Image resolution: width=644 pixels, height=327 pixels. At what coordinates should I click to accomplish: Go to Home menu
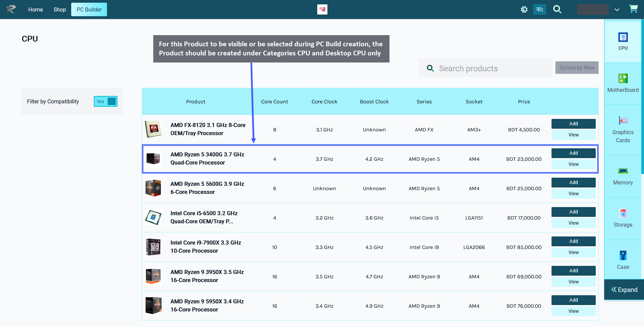click(35, 9)
